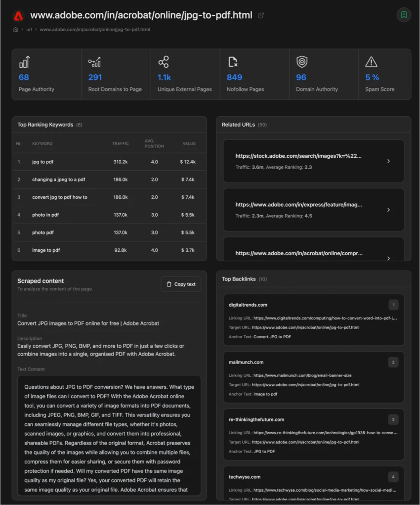This screenshot has height=505, width=420.
Task: Click the scraped page title text
Action: tap(88, 323)
